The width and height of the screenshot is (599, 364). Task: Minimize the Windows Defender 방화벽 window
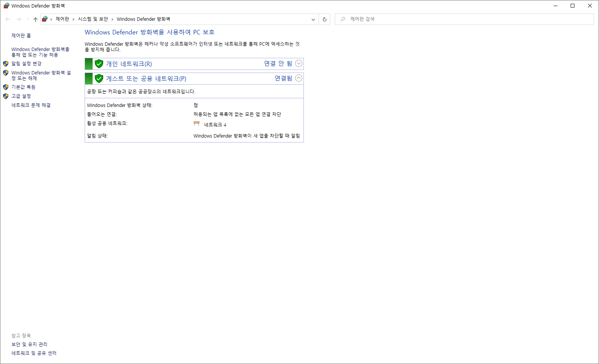(x=556, y=6)
